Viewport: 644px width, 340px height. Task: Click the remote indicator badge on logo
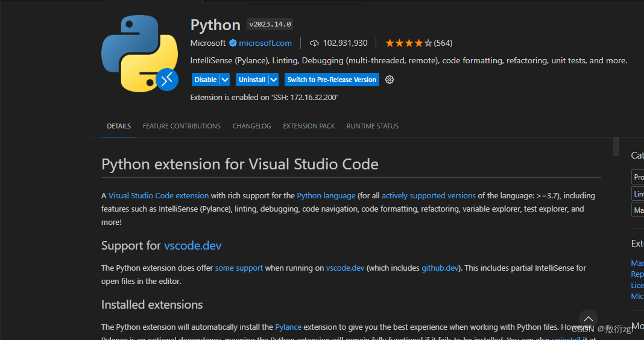click(167, 79)
